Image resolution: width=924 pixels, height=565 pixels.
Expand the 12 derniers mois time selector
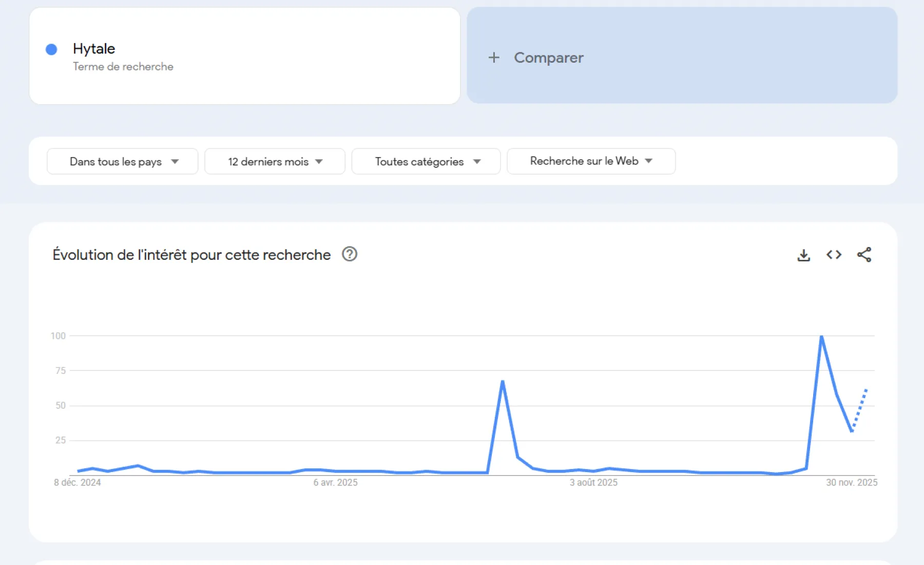pos(274,161)
